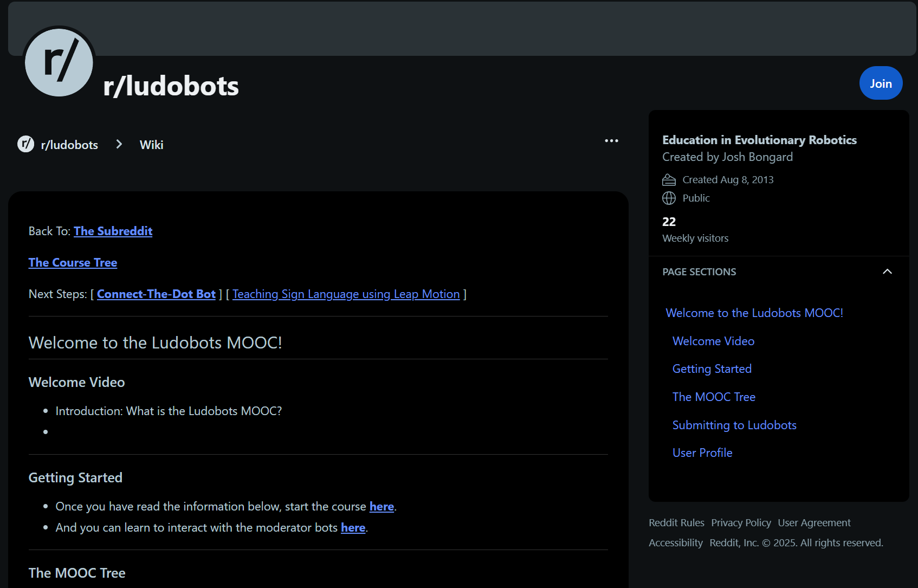This screenshot has height=588, width=918.
Task: Click the Join button
Action: pos(881,83)
